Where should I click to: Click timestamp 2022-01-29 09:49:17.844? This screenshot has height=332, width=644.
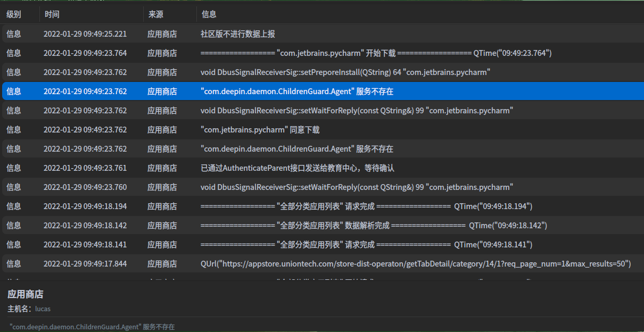click(85, 264)
